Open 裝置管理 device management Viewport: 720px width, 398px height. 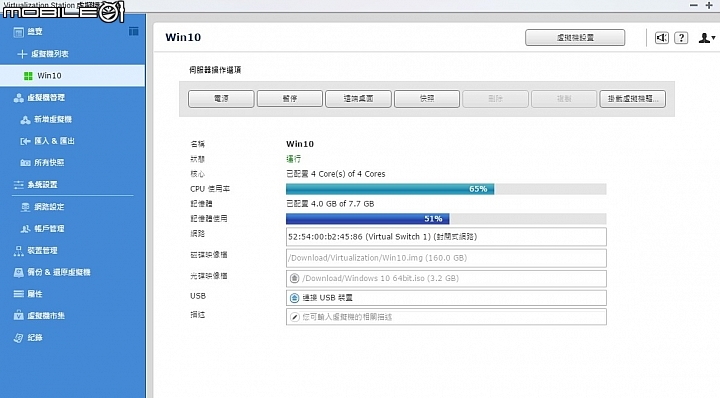point(36,251)
